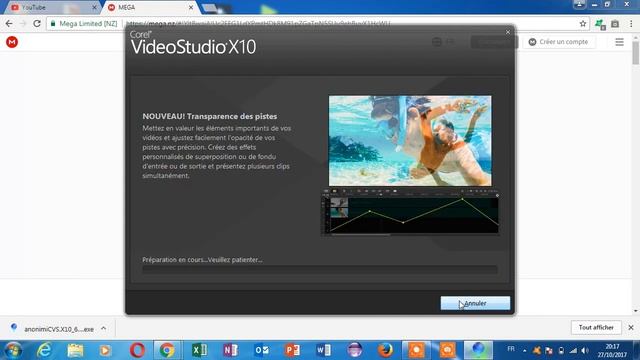Viewport: 640px width, 360px height.
Task: Open Windows Explorer from the taskbar
Action: [x=75, y=350]
